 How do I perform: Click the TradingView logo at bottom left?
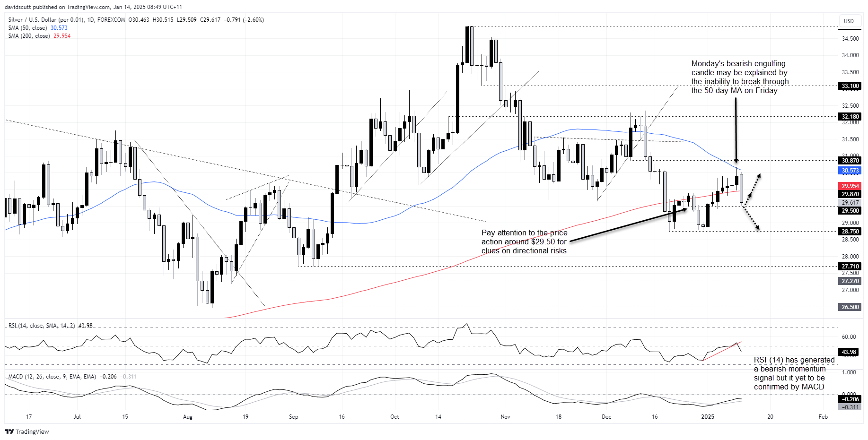coord(26,431)
